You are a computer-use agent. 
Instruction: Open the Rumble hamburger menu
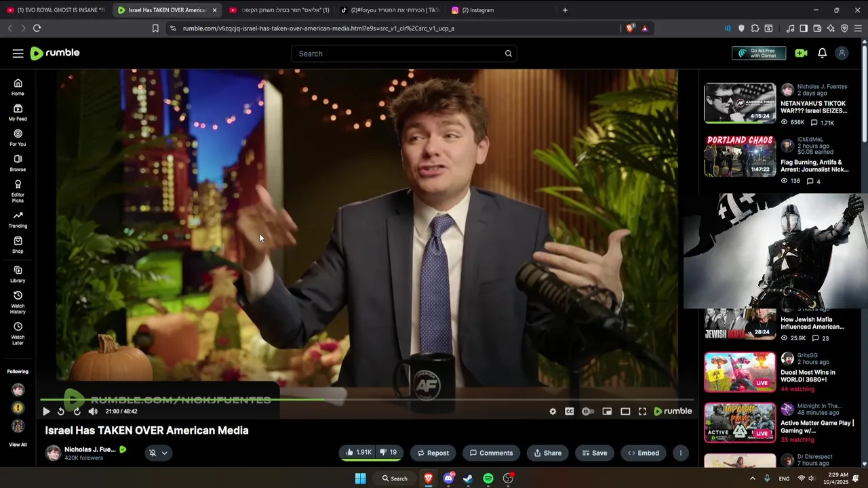(x=18, y=54)
